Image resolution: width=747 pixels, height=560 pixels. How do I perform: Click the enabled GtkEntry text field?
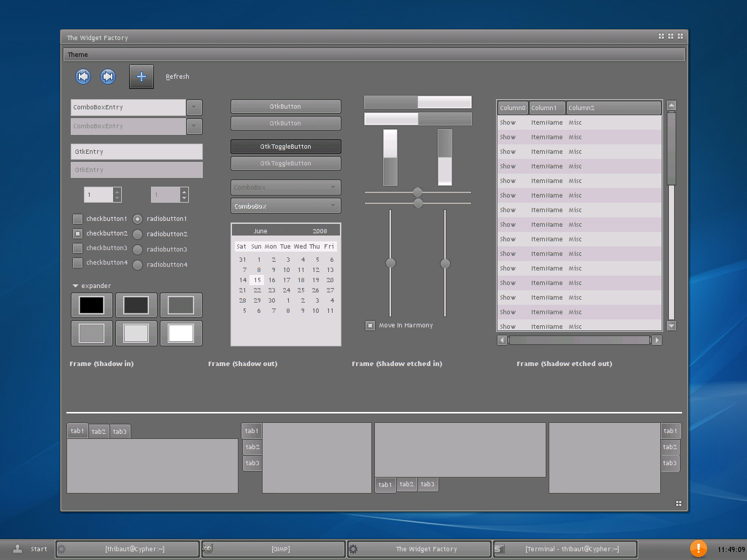136,152
